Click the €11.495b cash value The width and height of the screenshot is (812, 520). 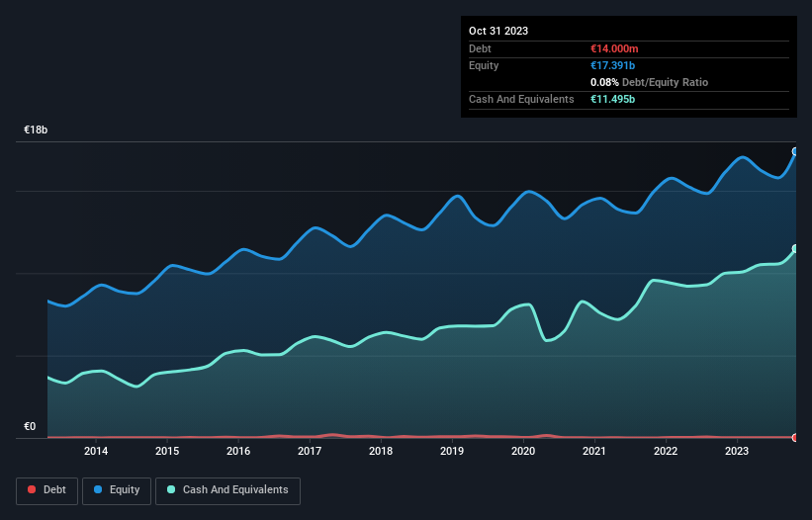[612, 99]
